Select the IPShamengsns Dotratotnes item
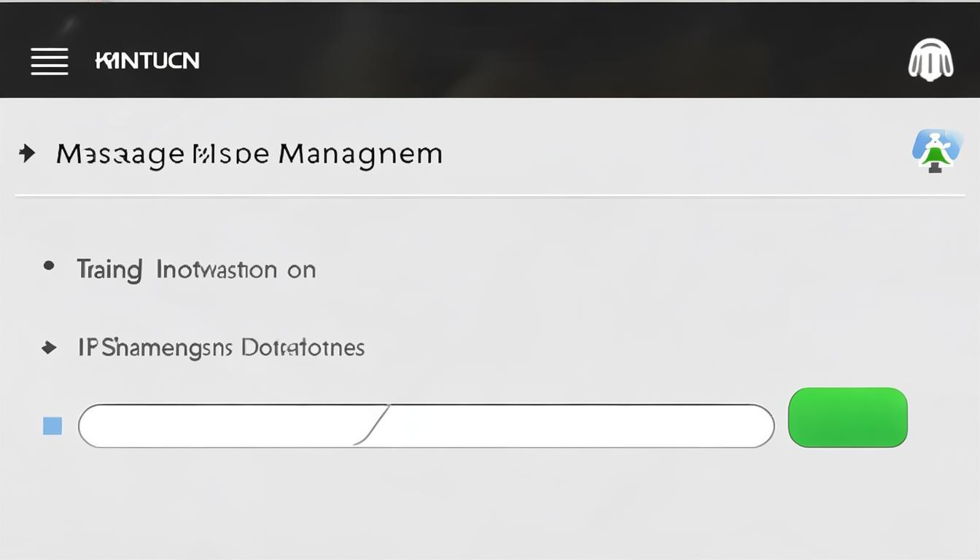Screen dimensions: 980x560 point(221,348)
